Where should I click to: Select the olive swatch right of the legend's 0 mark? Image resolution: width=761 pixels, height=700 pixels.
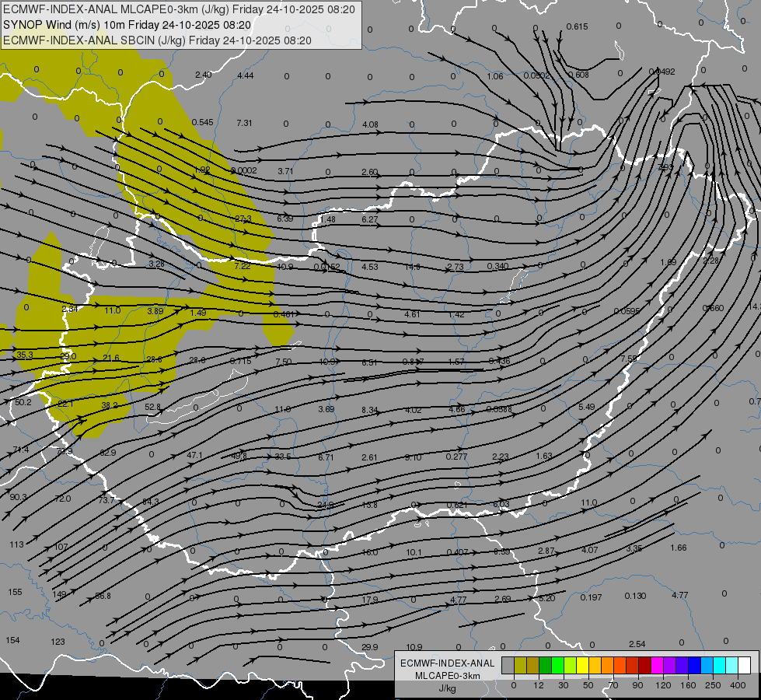point(520,666)
